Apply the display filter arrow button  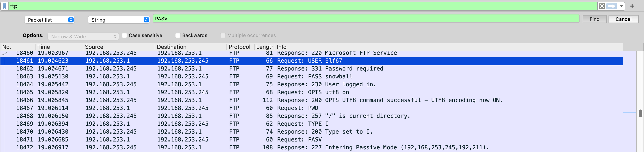pos(611,6)
